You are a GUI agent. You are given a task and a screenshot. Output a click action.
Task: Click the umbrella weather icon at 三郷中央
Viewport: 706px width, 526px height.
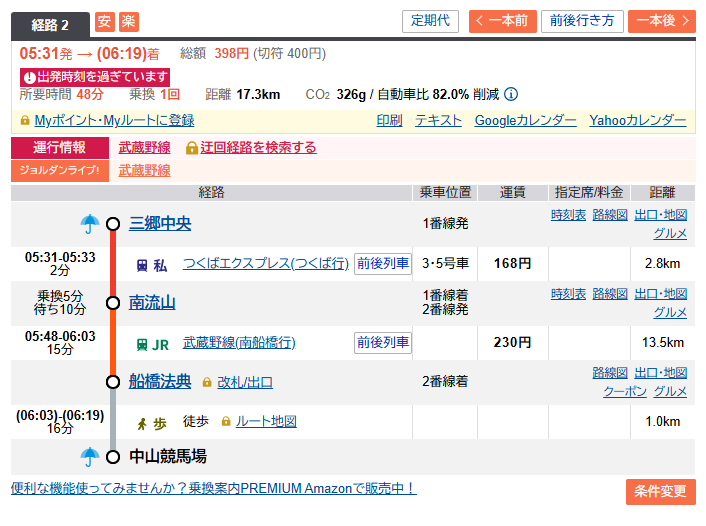coord(90,223)
